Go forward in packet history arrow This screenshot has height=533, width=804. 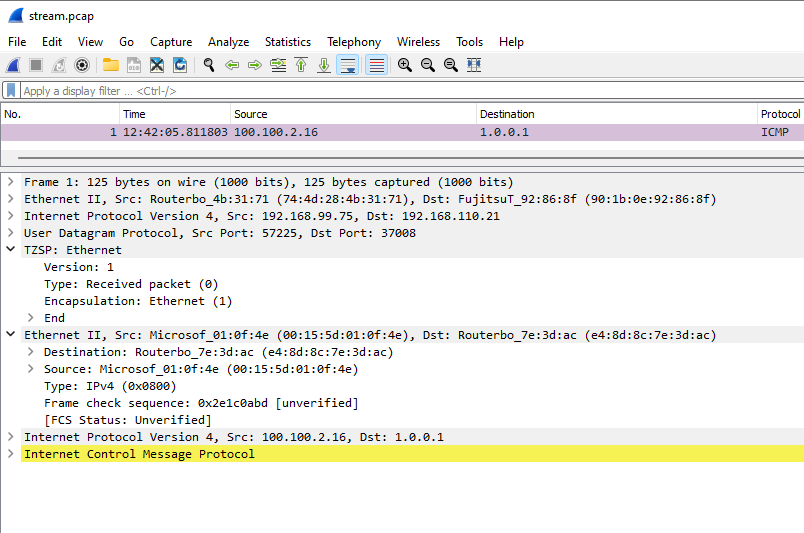point(255,65)
